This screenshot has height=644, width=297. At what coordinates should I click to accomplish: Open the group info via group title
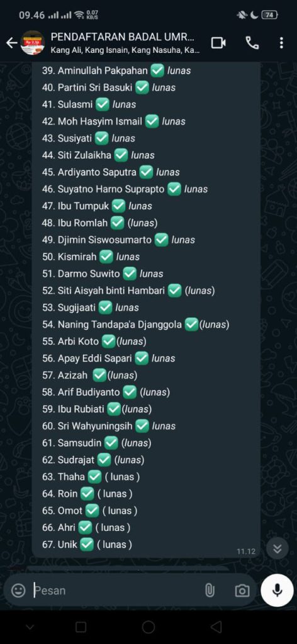click(122, 36)
